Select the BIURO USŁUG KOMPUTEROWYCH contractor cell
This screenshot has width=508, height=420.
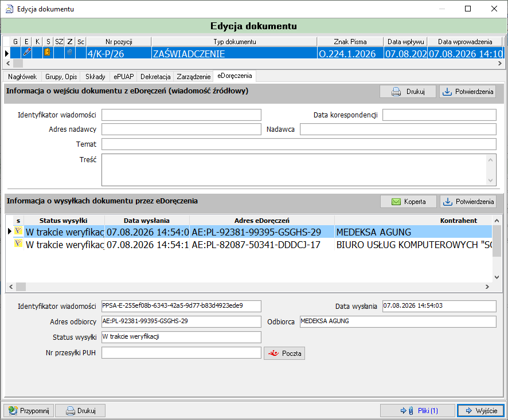[413, 245]
